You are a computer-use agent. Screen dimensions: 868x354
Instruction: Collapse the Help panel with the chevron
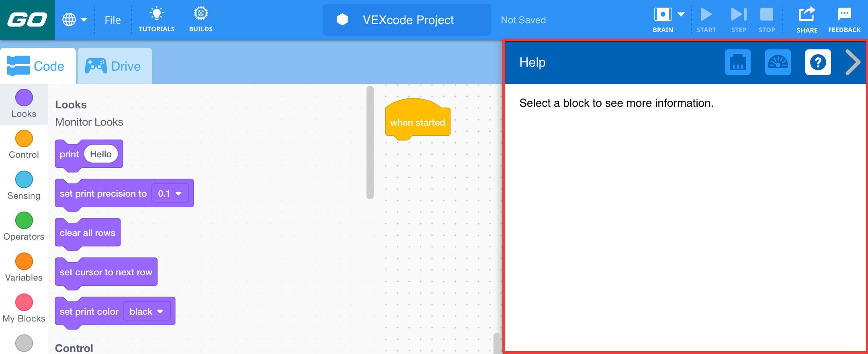tap(852, 62)
